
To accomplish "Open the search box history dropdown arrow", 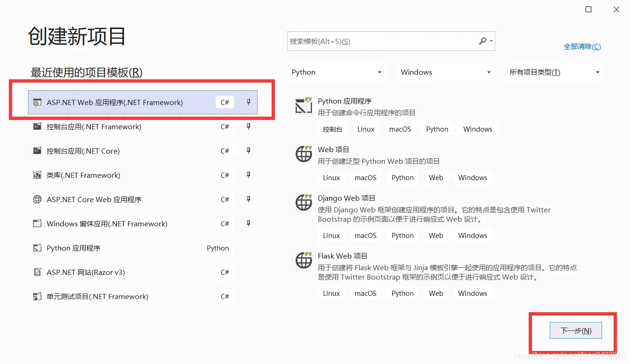I will point(491,42).
